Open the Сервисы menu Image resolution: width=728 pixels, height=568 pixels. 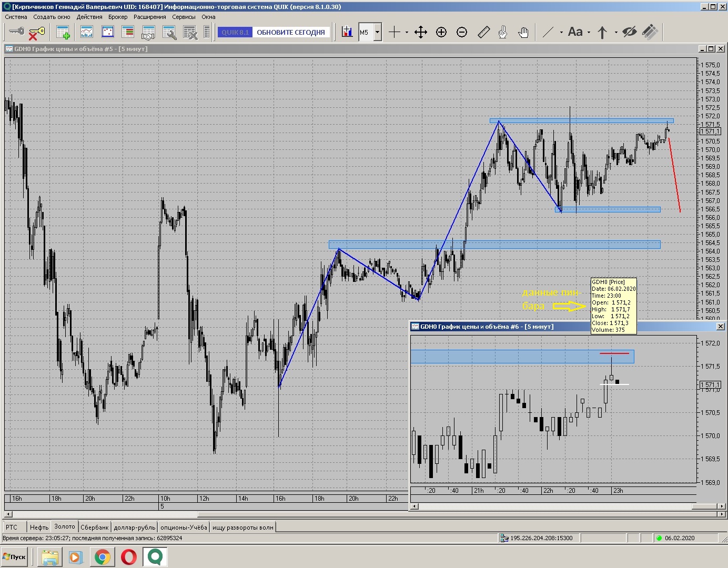pos(184,17)
